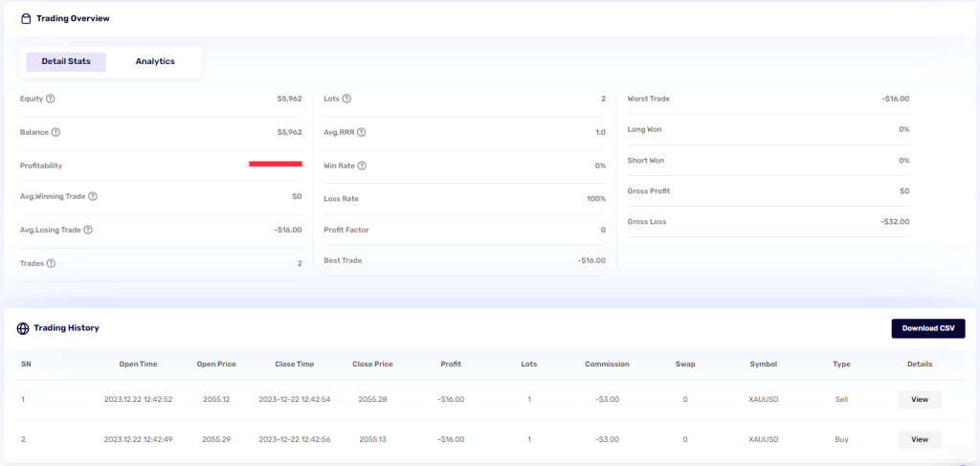Switch to the Analytics tab

pyautogui.click(x=155, y=62)
